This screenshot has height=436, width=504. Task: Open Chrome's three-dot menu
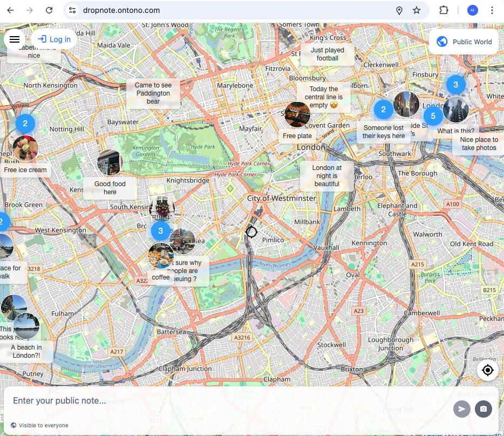point(492,10)
